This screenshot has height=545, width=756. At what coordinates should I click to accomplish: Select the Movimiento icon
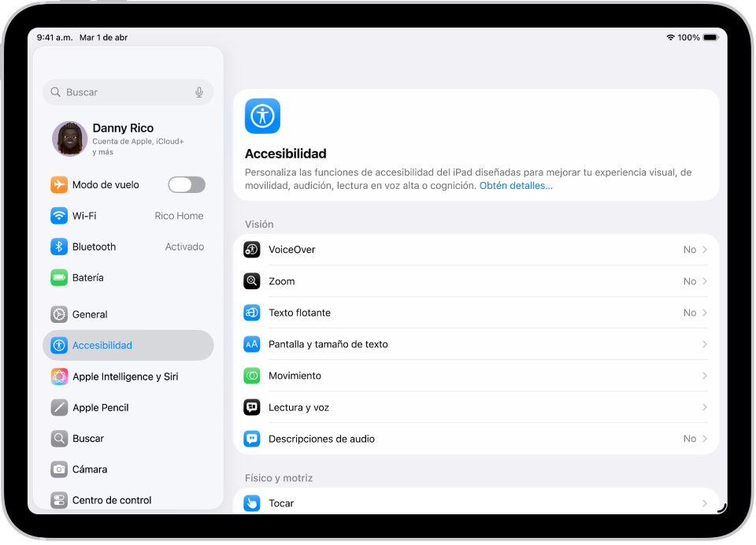[x=252, y=376]
